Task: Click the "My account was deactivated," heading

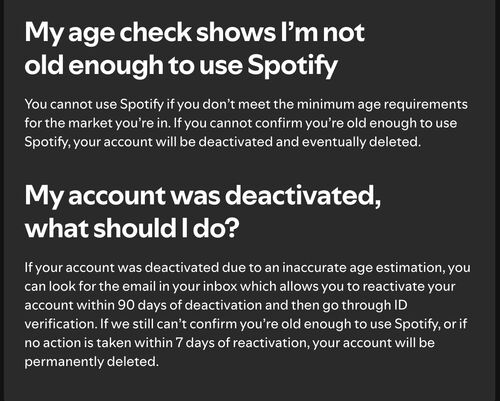Action: [203, 197]
